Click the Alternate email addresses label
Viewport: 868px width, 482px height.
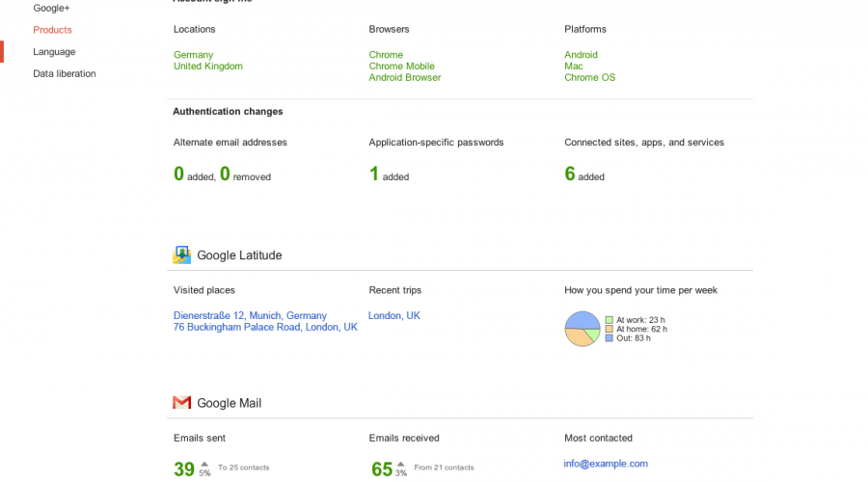point(231,143)
